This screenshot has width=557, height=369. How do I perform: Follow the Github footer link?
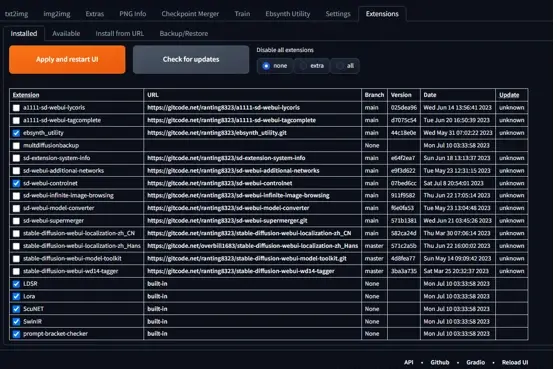click(x=440, y=363)
